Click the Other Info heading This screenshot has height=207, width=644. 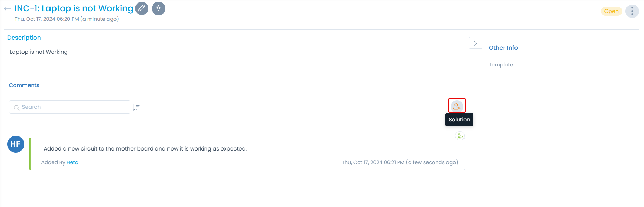[503, 48]
